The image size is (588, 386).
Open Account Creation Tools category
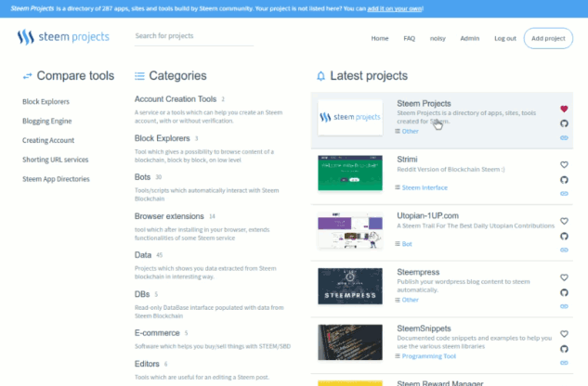(176, 99)
